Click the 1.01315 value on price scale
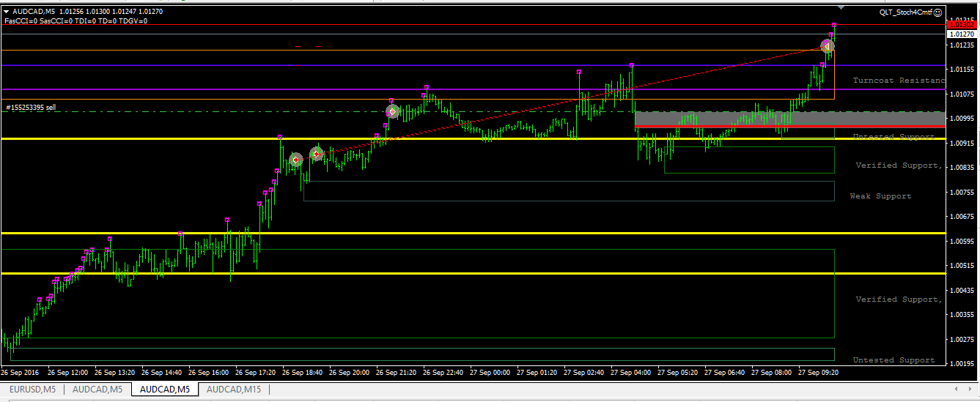The width and height of the screenshot is (980, 402). tap(961, 21)
